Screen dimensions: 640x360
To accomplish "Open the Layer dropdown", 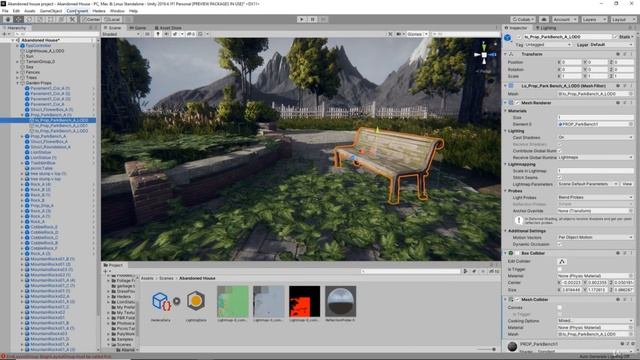I will coord(612,44).
